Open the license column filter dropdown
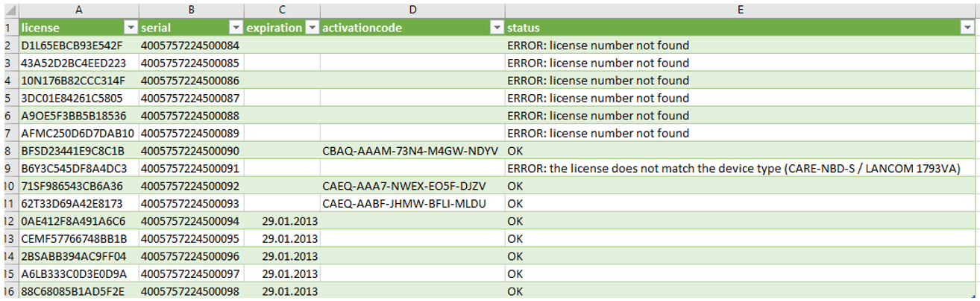Viewport: 980px width, 301px height. click(130, 28)
